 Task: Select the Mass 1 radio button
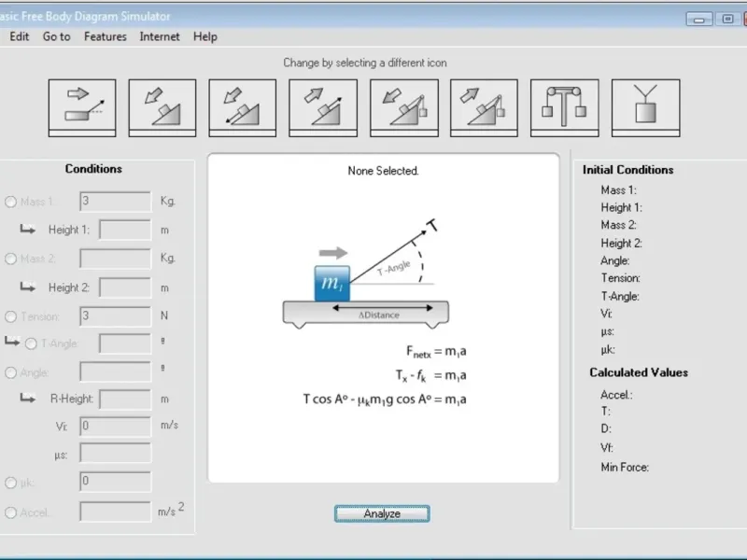point(10,202)
